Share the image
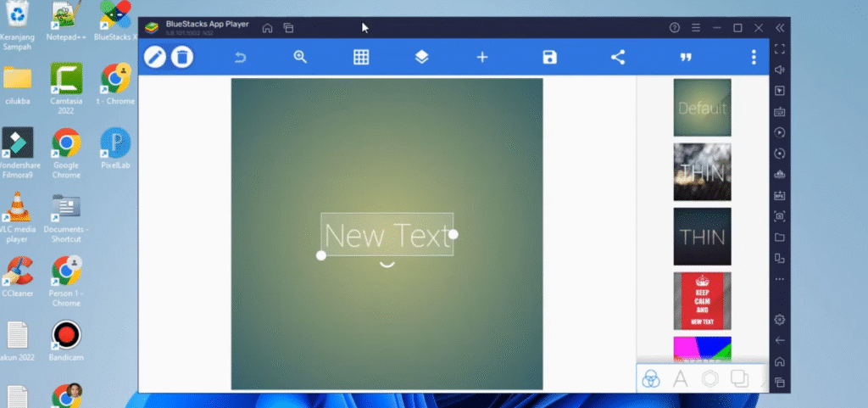Viewport: 868px width, 408px height. pos(618,57)
